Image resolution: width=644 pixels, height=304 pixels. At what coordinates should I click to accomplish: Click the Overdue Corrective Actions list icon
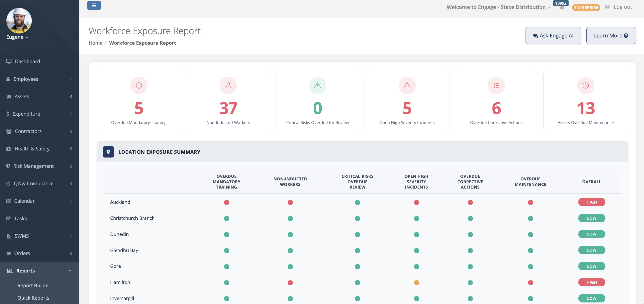pyautogui.click(x=496, y=85)
